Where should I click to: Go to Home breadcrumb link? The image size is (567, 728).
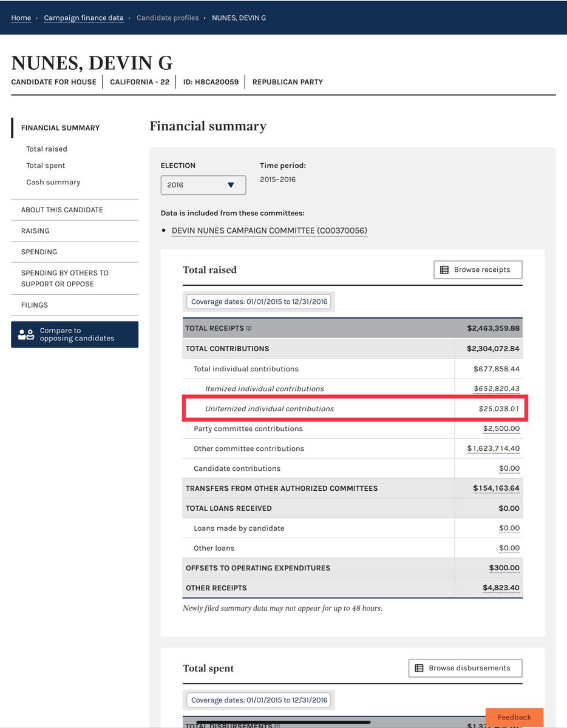(21, 18)
